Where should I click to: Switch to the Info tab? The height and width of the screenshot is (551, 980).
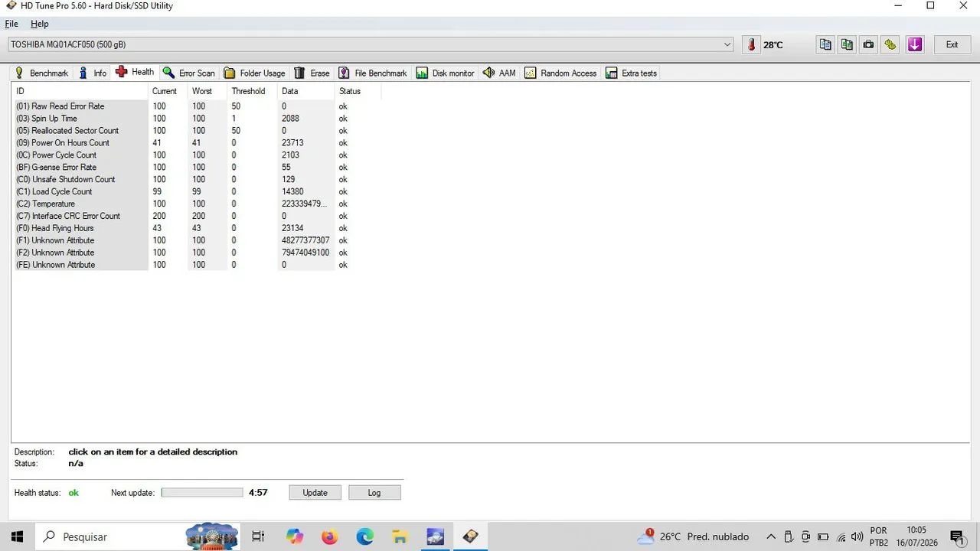[x=93, y=73]
